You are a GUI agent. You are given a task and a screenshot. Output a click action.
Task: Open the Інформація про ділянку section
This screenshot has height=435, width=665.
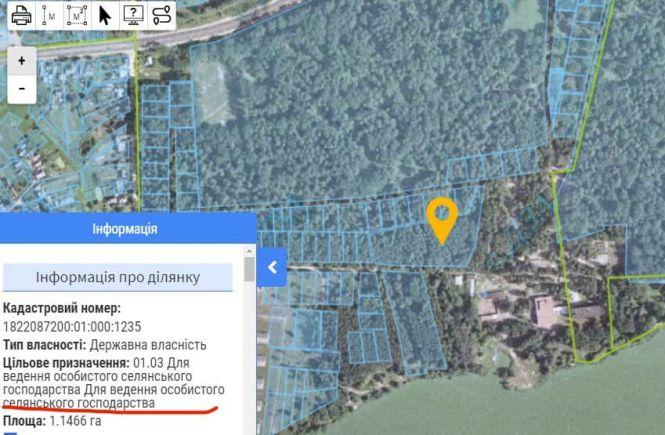[118, 277]
